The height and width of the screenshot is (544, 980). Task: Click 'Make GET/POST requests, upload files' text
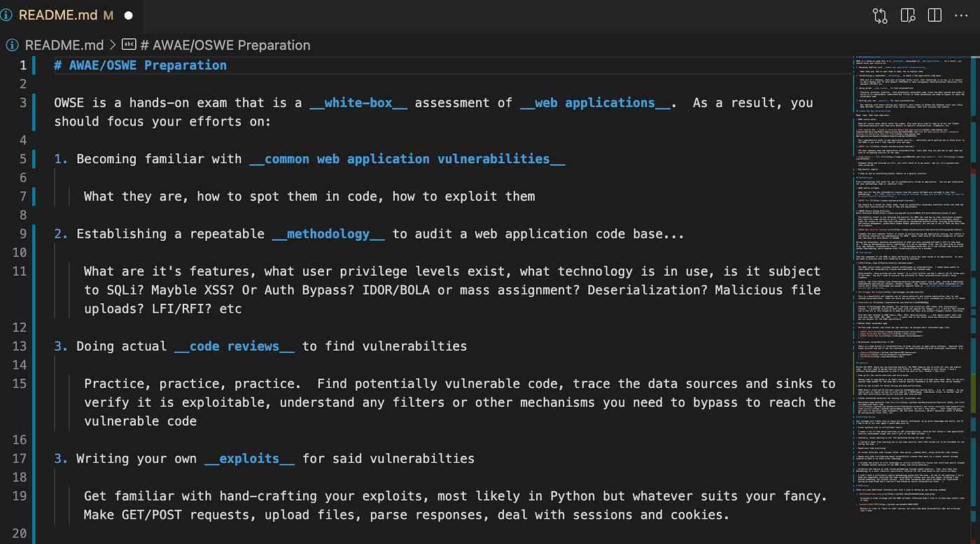pyautogui.click(x=219, y=515)
